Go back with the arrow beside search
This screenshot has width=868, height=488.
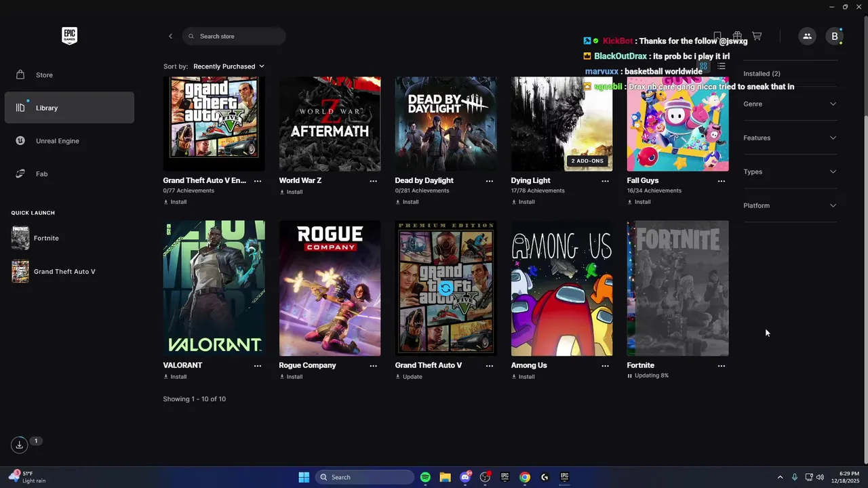click(x=171, y=36)
